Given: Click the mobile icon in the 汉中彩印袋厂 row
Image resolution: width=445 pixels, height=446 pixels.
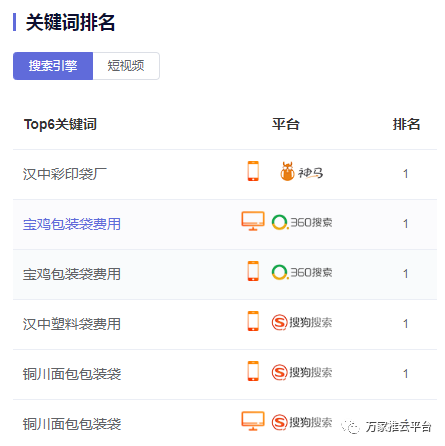Looking at the screenshot, I should (x=253, y=171).
